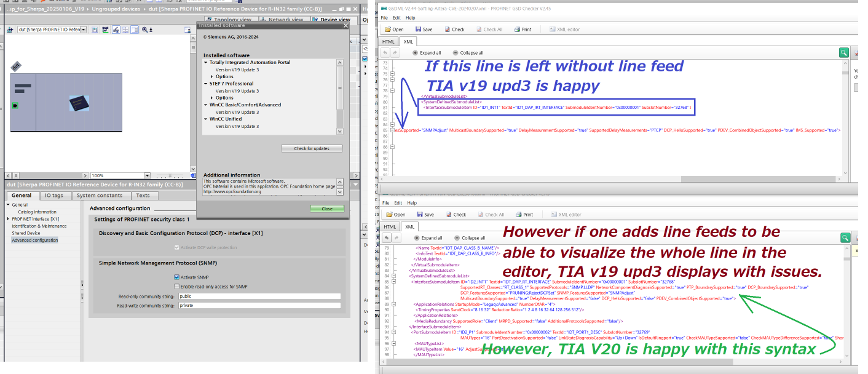Viewport: 868px width, 374px height.
Task: Collapse line 85 node in top XML view
Action: (x=393, y=130)
